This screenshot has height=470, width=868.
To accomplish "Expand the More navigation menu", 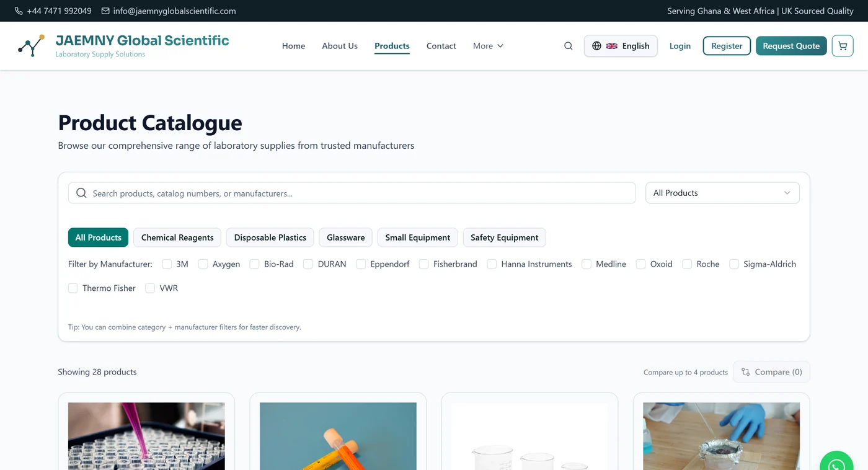I will click(488, 46).
